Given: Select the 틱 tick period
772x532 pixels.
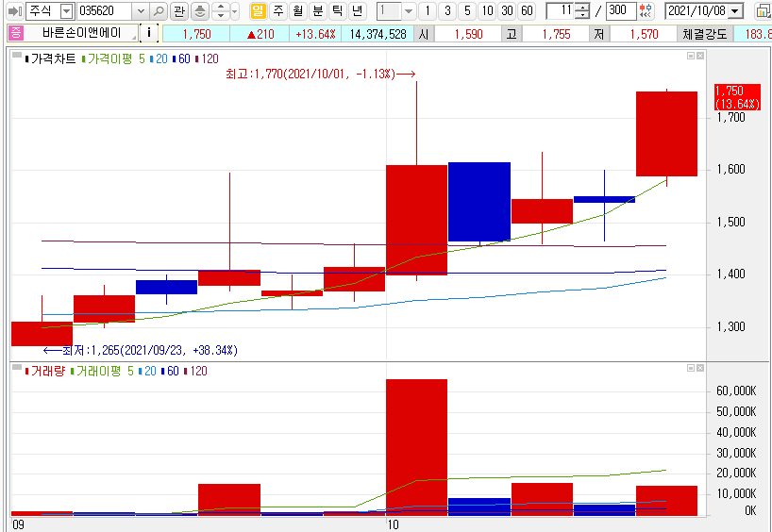Looking at the screenshot, I should click(x=338, y=10).
